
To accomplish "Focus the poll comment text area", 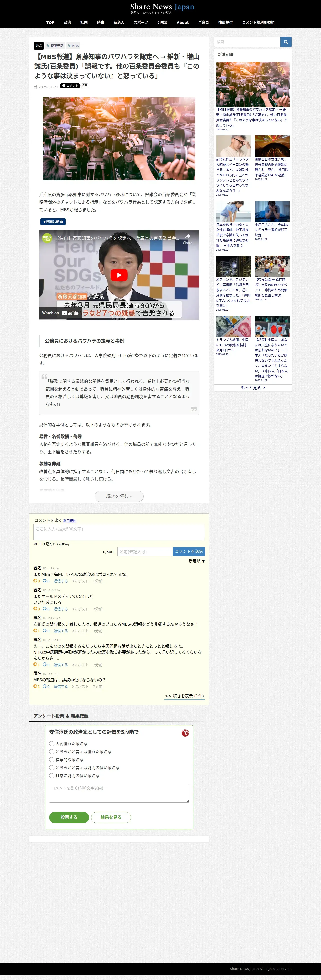I will click(x=119, y=793).
